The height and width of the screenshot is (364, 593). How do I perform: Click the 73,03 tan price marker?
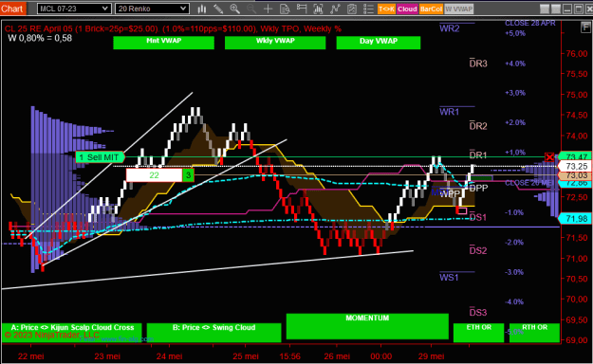(575, 175)
